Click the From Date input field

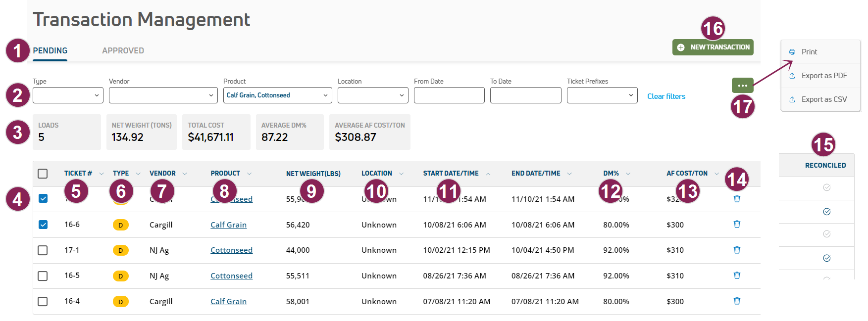tap(449, 95)
